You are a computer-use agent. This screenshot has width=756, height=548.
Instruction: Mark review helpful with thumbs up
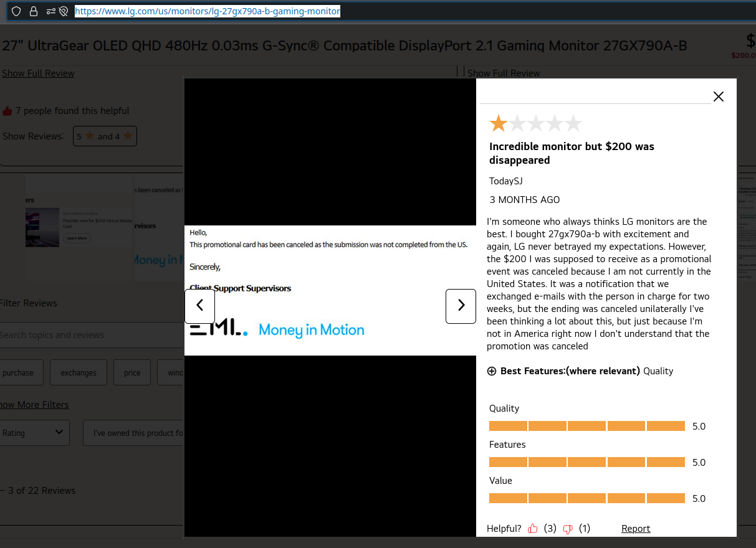(533, 529)
